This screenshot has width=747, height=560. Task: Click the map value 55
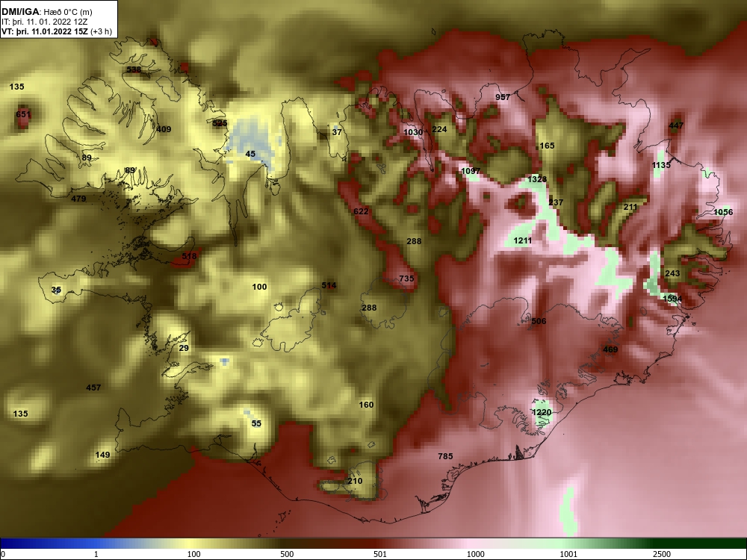click(256, 423)
